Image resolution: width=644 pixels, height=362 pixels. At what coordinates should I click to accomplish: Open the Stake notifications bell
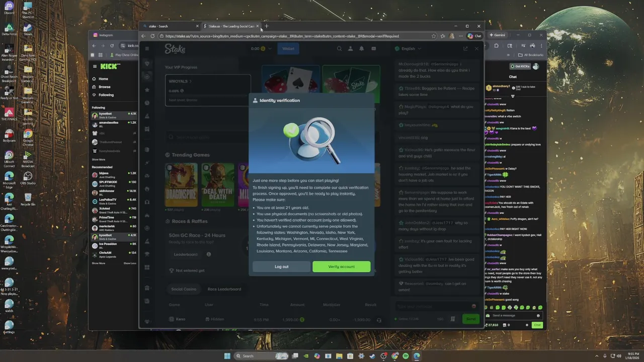tap(361, 49)
